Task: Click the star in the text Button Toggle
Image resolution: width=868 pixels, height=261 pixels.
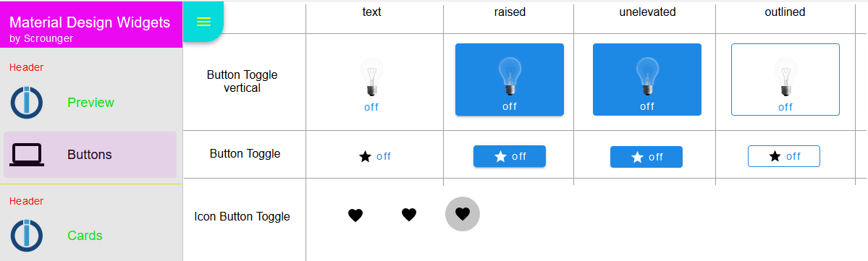Action: 365,156
